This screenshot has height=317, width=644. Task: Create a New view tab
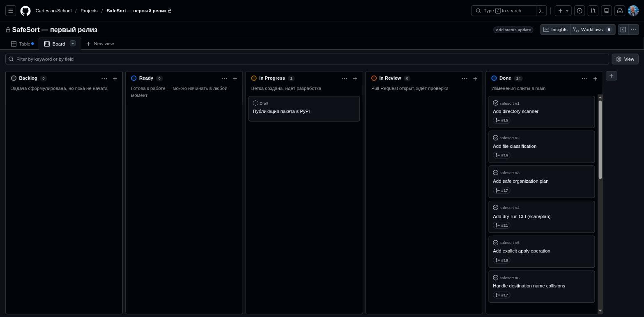coord(100,44)
